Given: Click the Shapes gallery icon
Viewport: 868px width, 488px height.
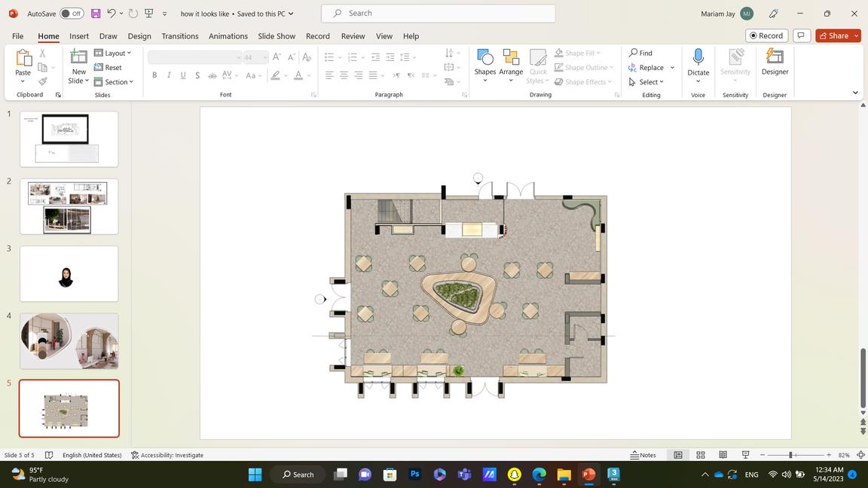Looking at the screenshot, I should pyautogui.click(x=485, y=57).
